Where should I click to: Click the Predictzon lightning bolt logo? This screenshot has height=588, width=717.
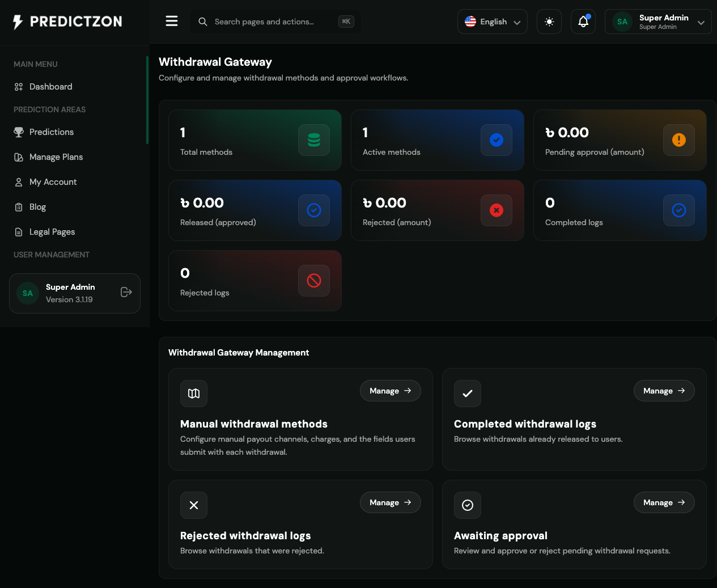tap(18, 22)
